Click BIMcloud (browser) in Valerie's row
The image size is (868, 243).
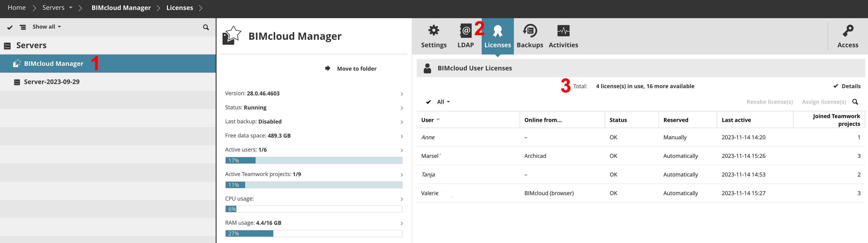click(549, 193)
